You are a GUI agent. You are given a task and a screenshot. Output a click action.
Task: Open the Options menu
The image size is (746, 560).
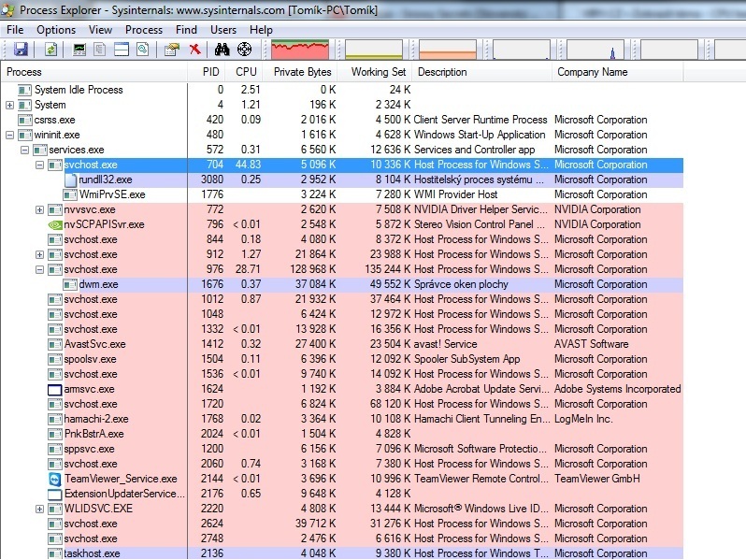[x=56, y=29]
